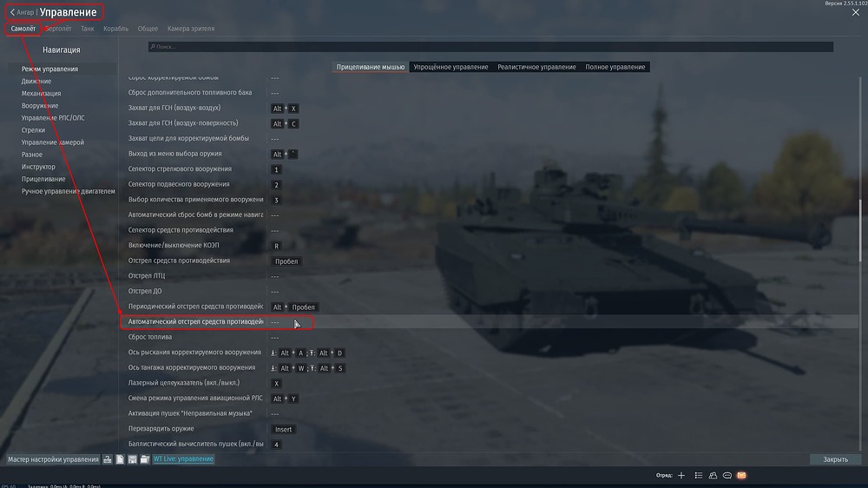Close the settings with the top-right X
The image size is (868, 488).
pyautogui.click(x=856, y=12)
